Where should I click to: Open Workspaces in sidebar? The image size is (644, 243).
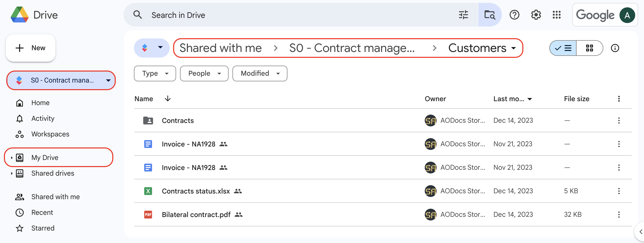point(50,134)
